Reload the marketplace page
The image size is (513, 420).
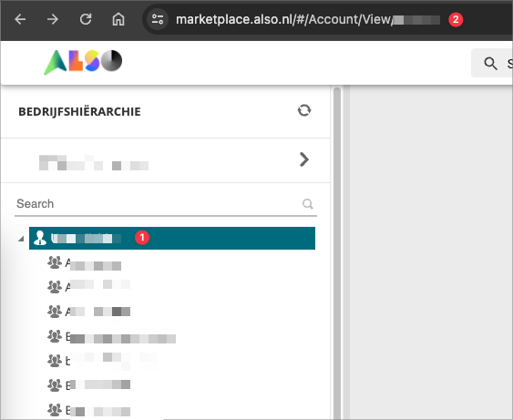(86, 19)
